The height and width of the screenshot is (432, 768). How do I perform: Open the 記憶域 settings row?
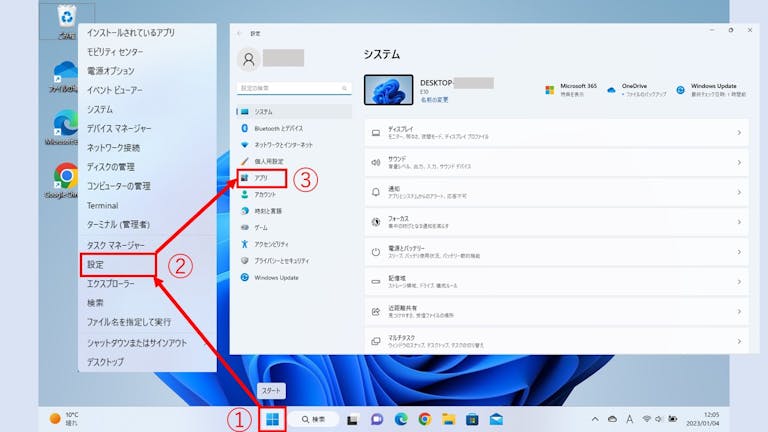(556, 282)
